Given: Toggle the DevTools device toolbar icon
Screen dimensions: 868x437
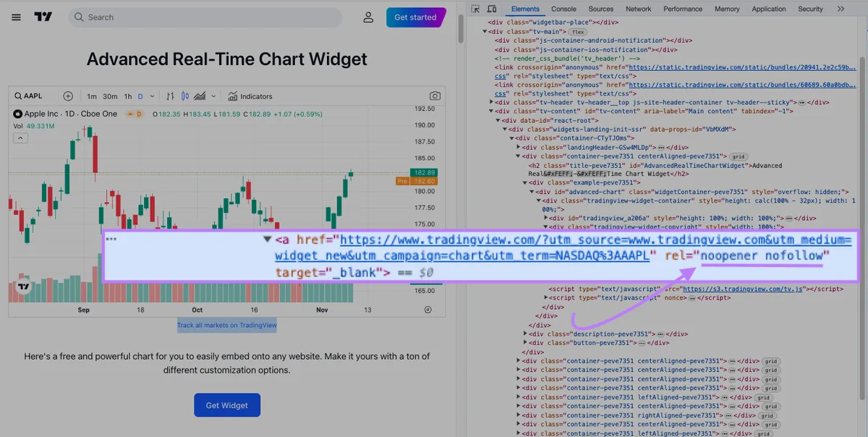Looking at the screenshot, I should (x=492, y=9).
